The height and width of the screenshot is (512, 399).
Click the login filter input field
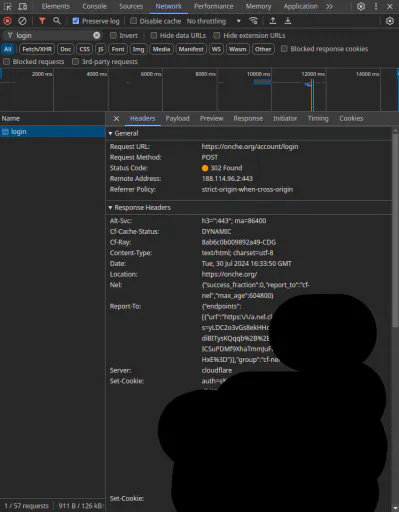coord(53,35)
